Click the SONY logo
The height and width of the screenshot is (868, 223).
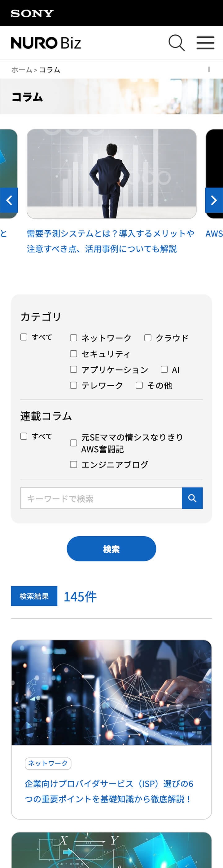coord(32,13)
